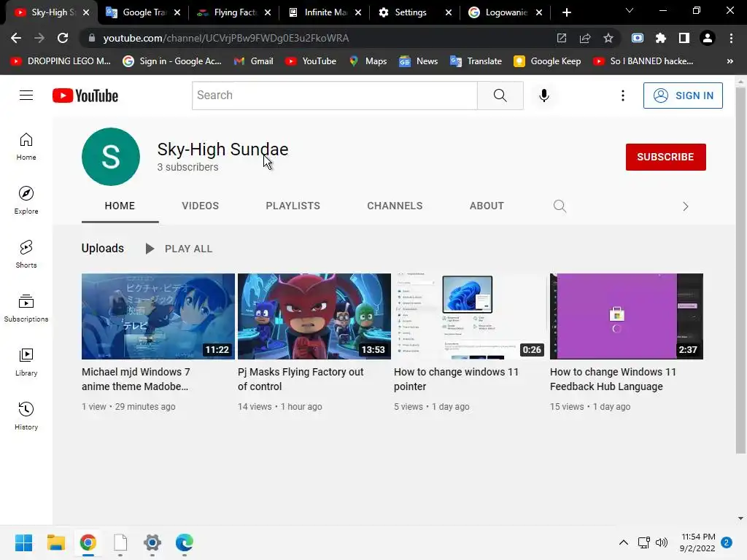Open the YouTube hamburger guide menu

pos(26,96)
